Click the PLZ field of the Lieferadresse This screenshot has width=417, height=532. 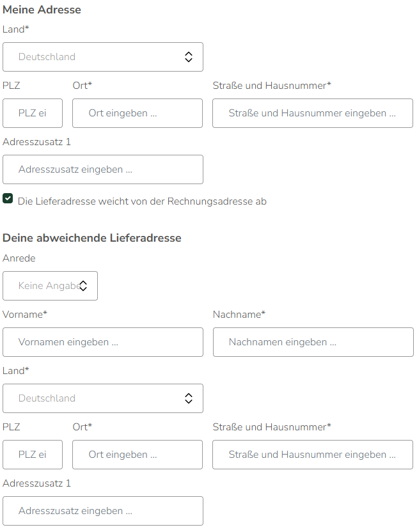(33, 455)
